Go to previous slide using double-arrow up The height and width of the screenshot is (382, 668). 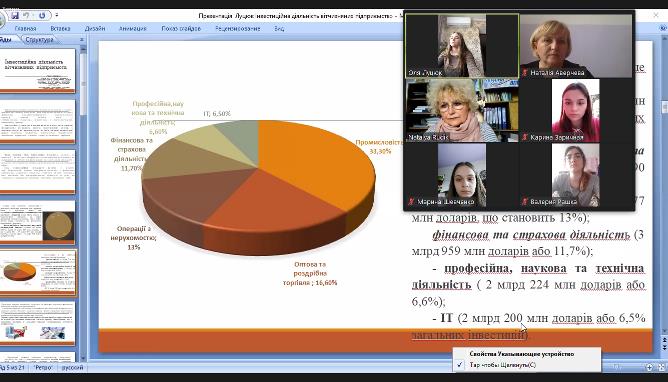(664, 340)
